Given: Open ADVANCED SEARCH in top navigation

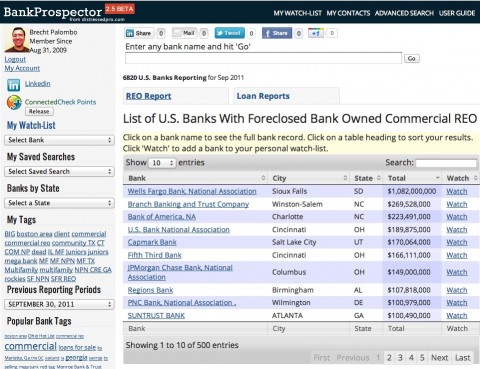Looking at the screenshot, I should point(404,13).
